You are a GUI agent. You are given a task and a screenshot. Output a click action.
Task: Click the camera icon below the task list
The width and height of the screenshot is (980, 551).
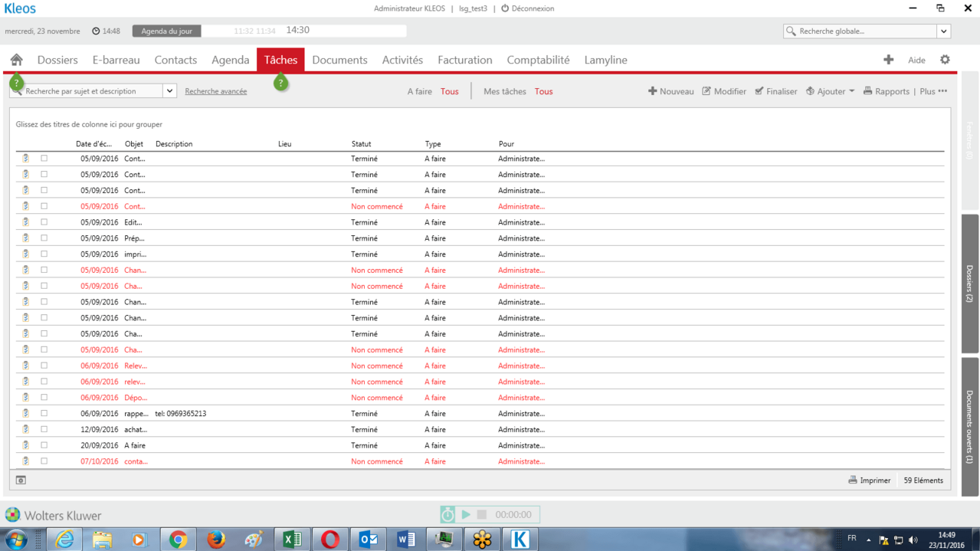coord(21,480)
